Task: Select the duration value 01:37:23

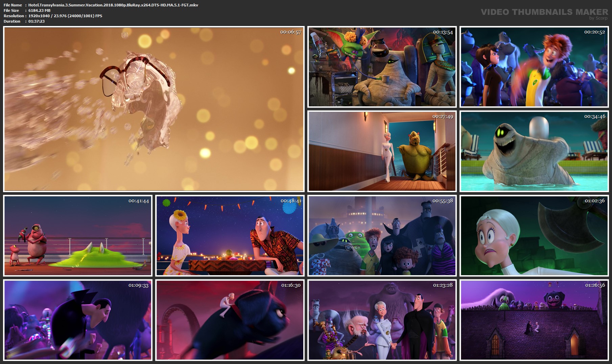Action: point(37,21)
